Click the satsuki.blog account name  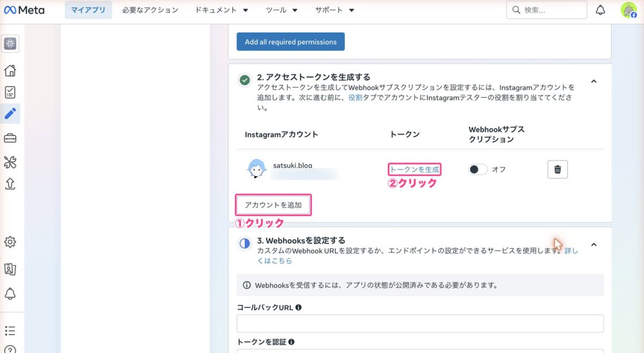point(292,165)
